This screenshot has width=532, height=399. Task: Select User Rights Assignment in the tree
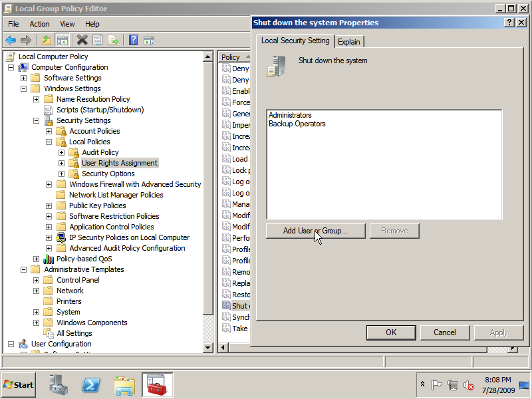(x=120, y=163)
